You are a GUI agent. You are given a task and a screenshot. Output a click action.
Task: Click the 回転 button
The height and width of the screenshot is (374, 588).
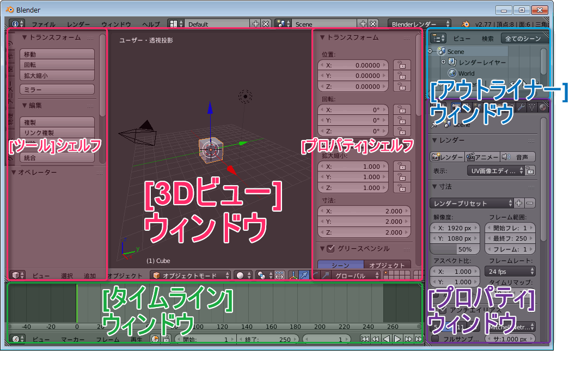pos(57,65)
